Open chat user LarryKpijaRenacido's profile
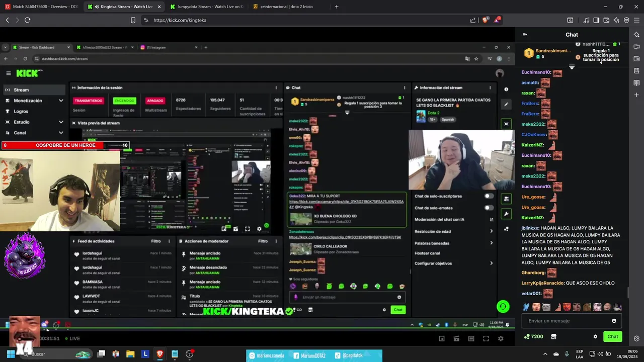Image resolution: width=644 pixels, height=362 pixels. (x=542, y=283)
